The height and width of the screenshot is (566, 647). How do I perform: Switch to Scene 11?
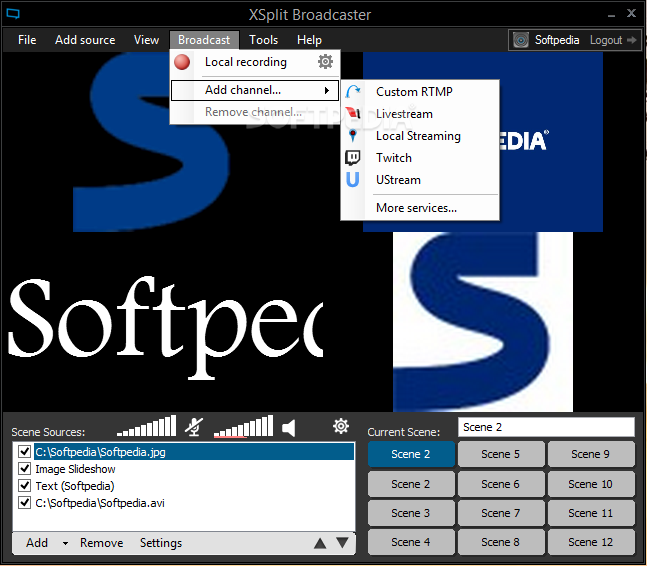pos(591,513)
